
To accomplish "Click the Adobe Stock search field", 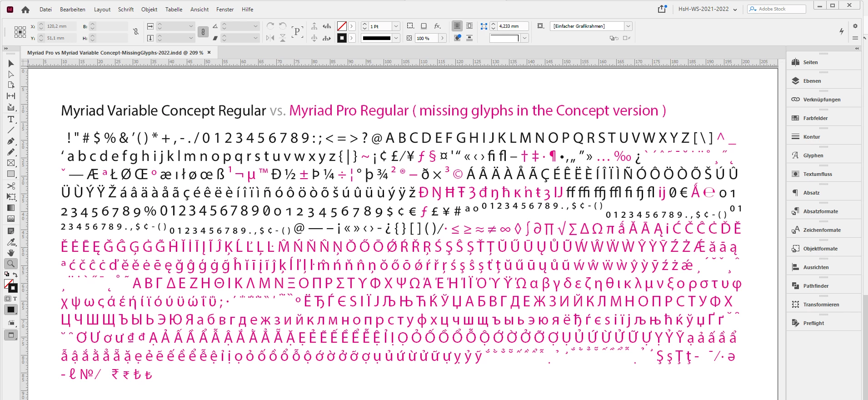I will click(777, 9).
